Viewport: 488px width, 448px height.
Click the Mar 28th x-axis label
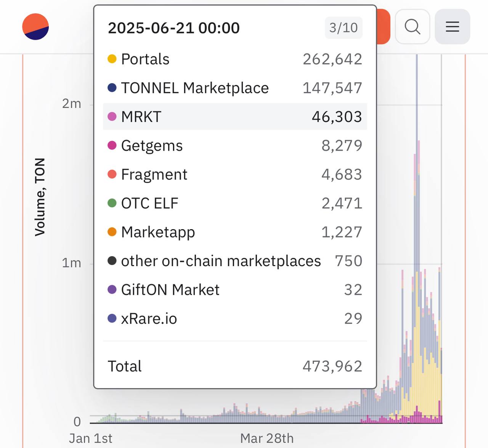point(267,438)
